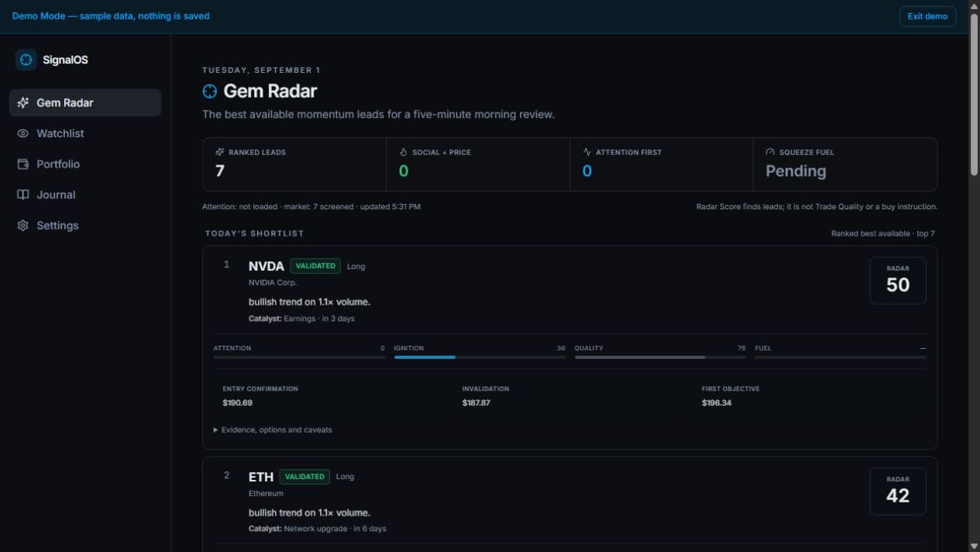
Task: Click the Settings gear icon
Action: 23,226
